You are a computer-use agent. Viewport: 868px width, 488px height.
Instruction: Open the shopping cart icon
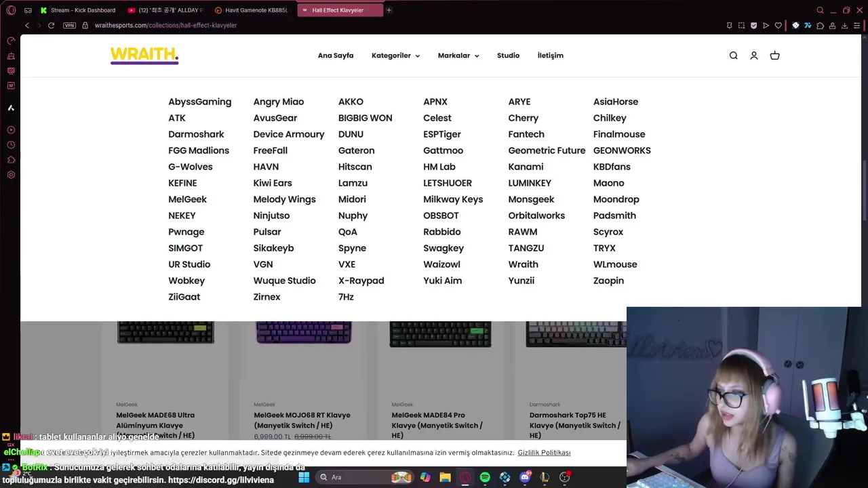click(x=774, y=56)
